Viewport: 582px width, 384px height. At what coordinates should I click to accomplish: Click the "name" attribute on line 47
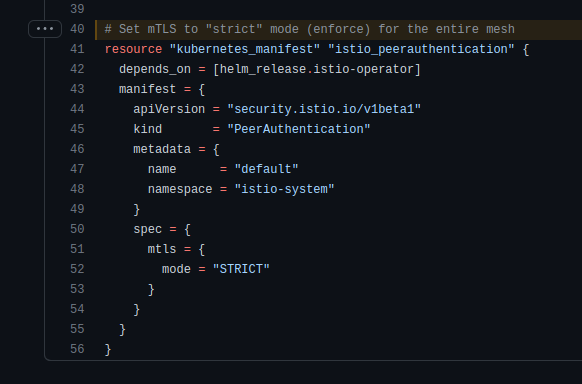(162, 169)
